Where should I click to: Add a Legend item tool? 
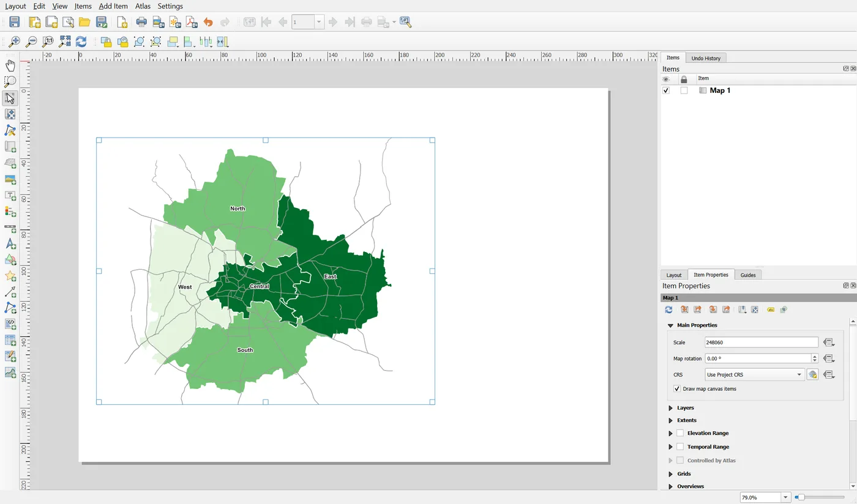pos(10,212)
